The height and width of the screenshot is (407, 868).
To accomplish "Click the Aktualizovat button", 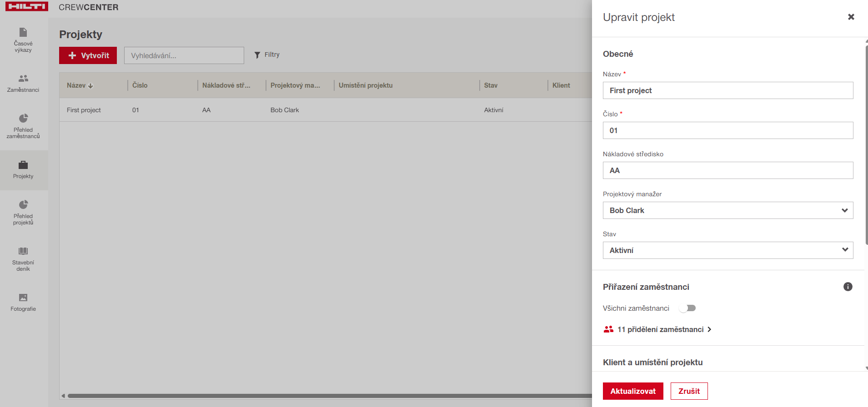I will click(632, 391).
